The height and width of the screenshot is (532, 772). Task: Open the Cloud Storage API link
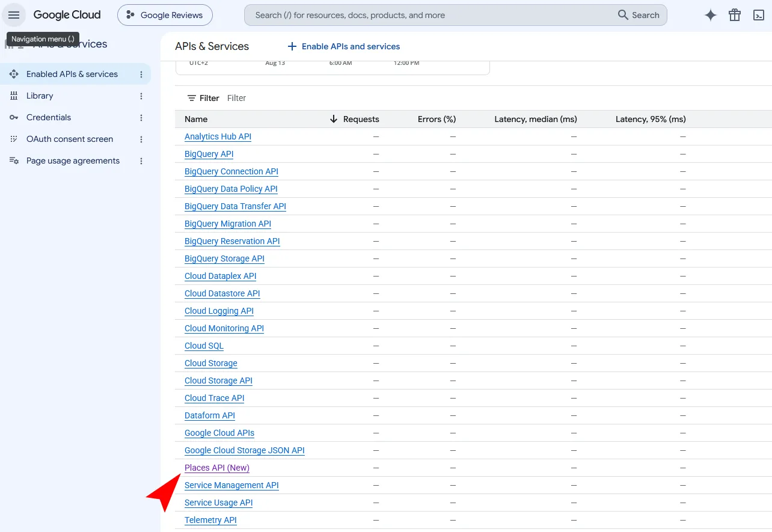(x=218, y=381)
